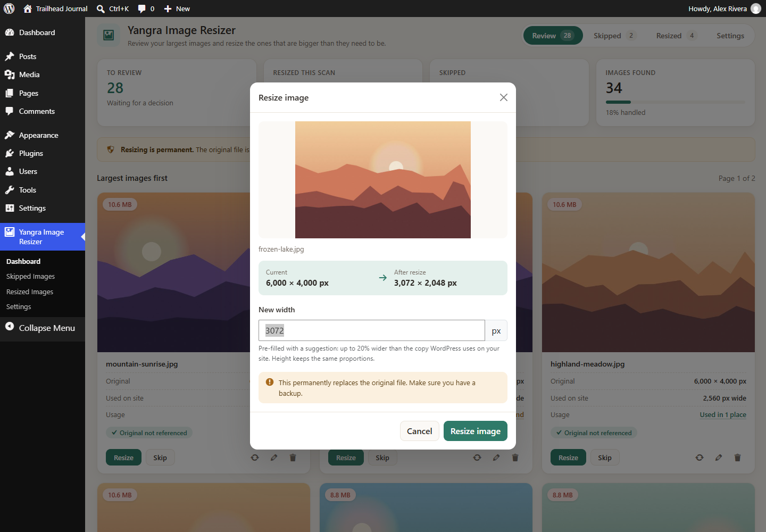
Task: Switch to the Review tab
Action: click(553, 36)
